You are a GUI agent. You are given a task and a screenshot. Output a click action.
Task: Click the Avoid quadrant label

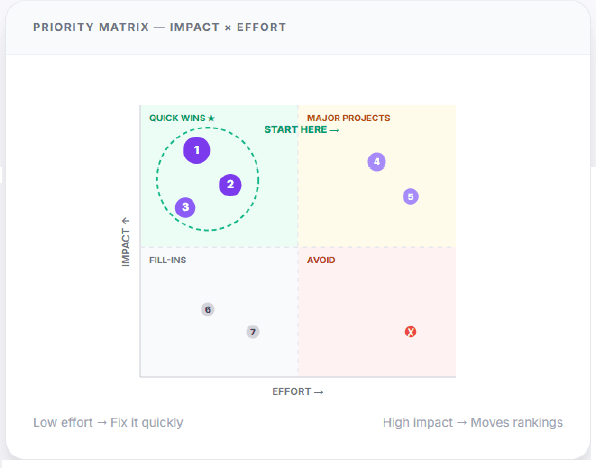(321, 260)
